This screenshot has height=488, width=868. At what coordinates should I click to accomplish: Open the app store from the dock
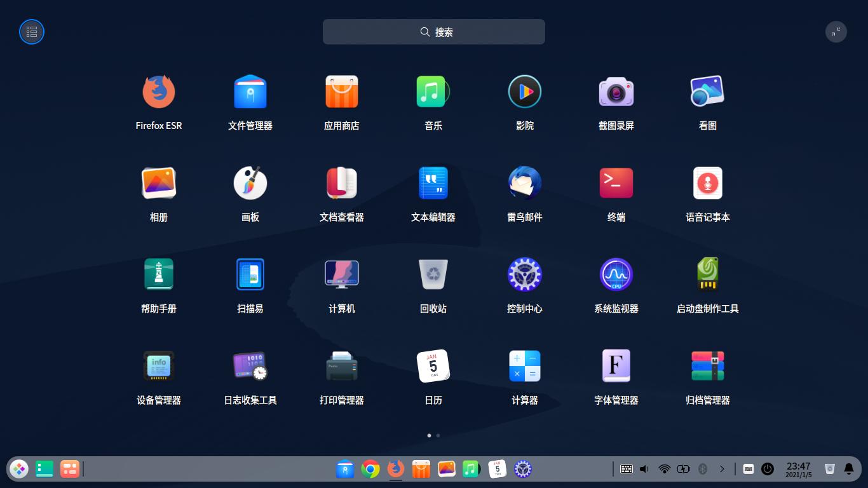(421, 469)
